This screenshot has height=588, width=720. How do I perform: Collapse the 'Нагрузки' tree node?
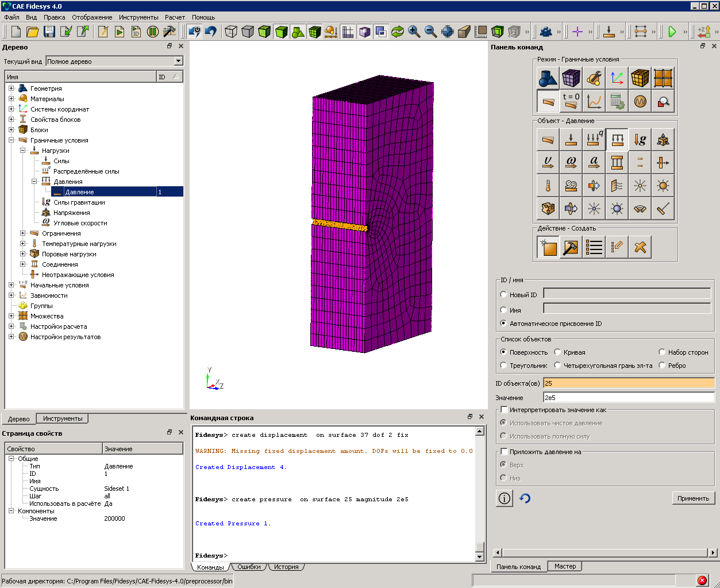(22, 150)
